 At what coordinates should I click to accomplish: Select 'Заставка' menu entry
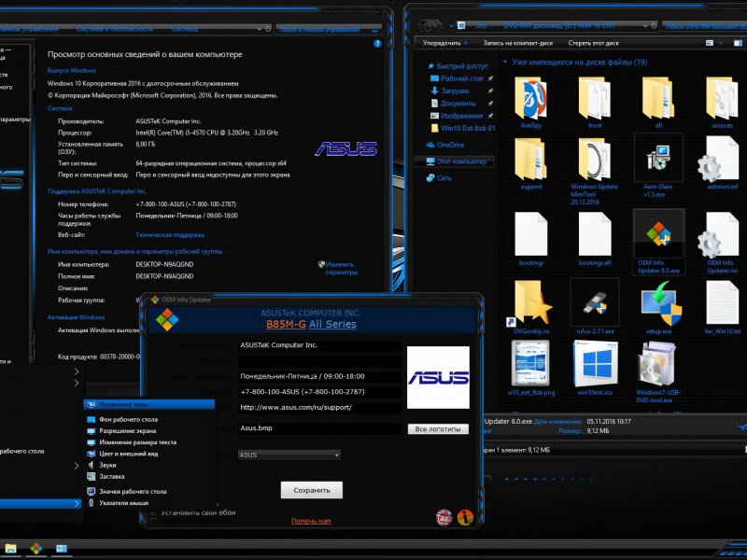tap(149, 477)
